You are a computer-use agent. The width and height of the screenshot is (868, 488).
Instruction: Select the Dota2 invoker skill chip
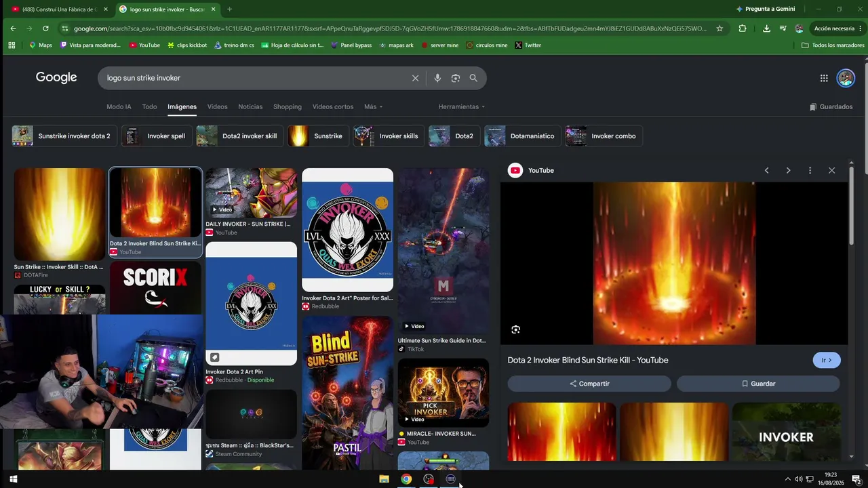pos(240,136)
